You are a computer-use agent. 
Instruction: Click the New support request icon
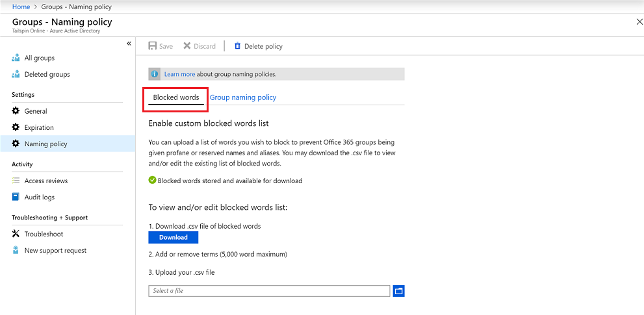point(16,250)
